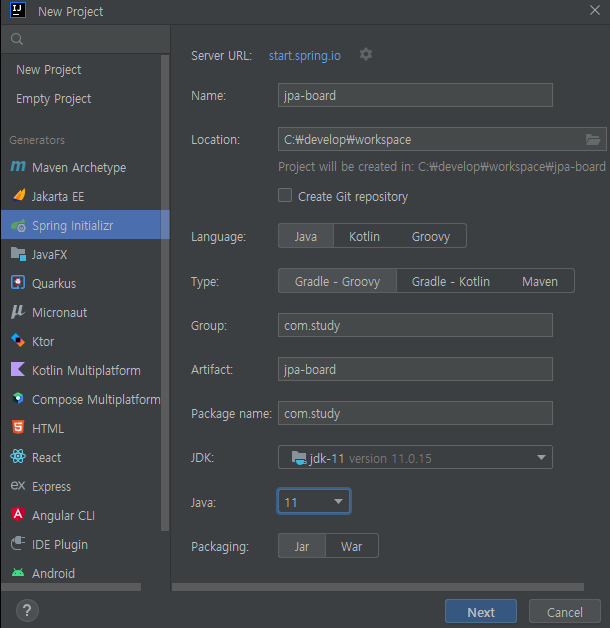Enable Create Git repository checkbox

click(285, 195)
